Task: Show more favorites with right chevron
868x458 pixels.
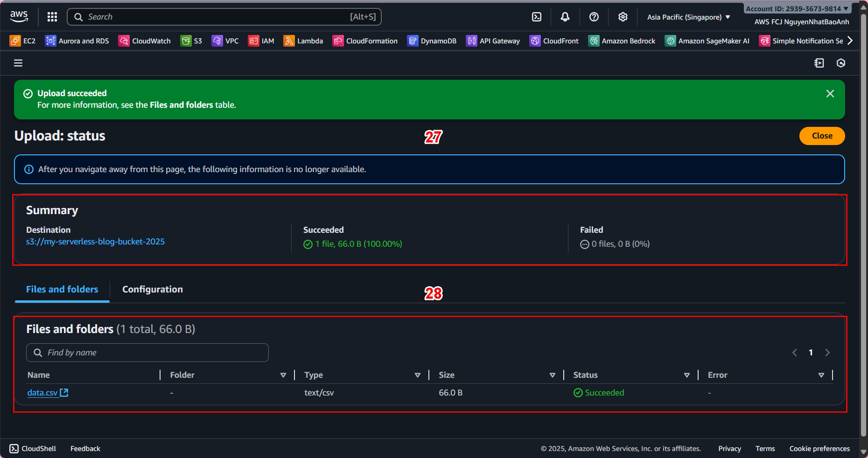Action: [850, 41]
